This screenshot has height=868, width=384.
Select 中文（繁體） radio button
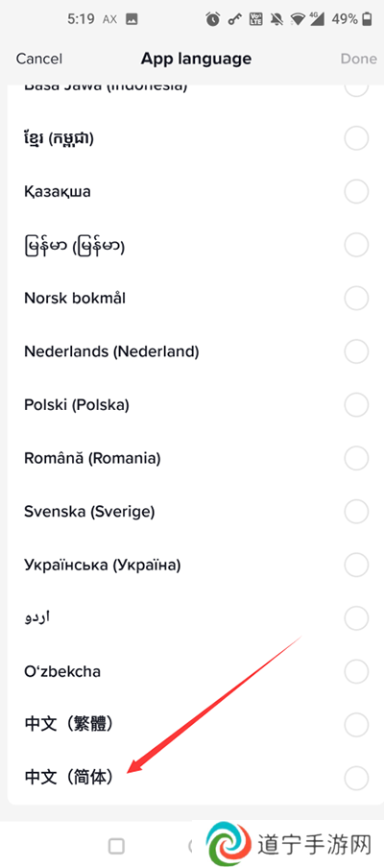pos(356,724)
